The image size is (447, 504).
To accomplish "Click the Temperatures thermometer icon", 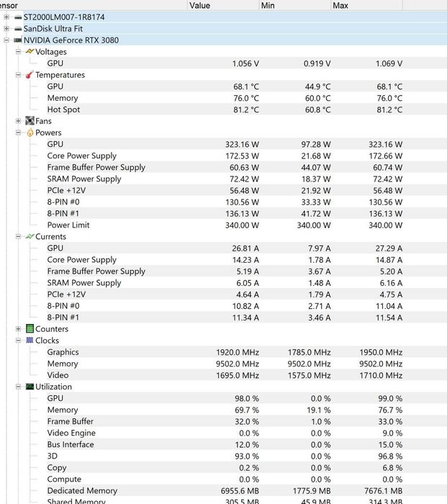I will [x=30, y=75].
